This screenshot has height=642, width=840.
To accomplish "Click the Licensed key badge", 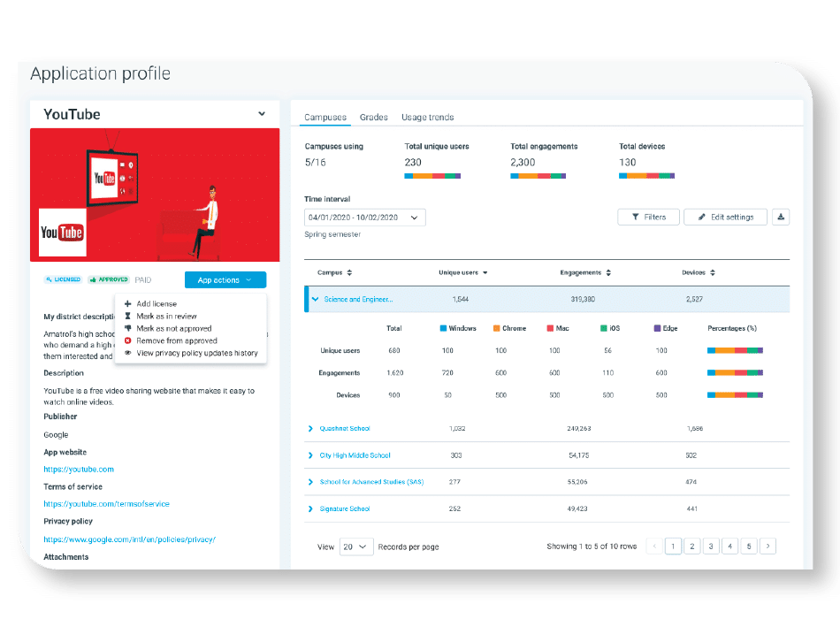I will pyautogui.click(x=63, y=279).
